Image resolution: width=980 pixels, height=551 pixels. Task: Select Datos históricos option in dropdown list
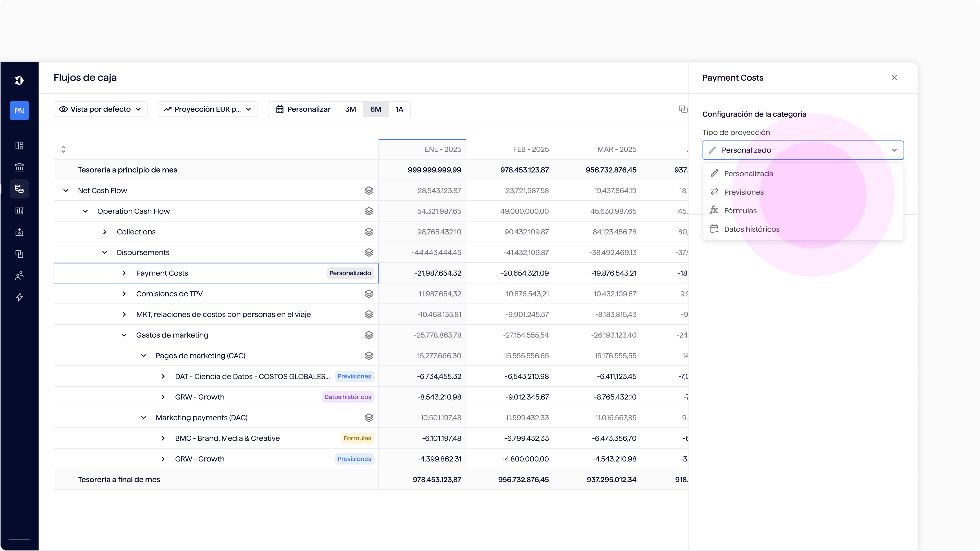[803, 229]
